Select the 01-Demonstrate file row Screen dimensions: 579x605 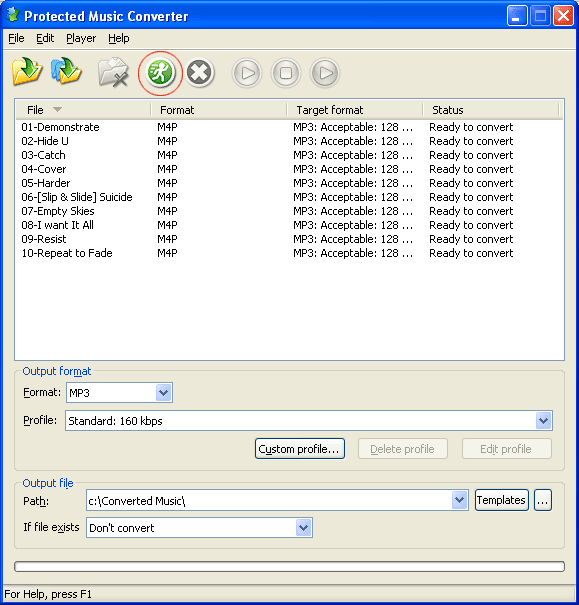click(289, 127)
